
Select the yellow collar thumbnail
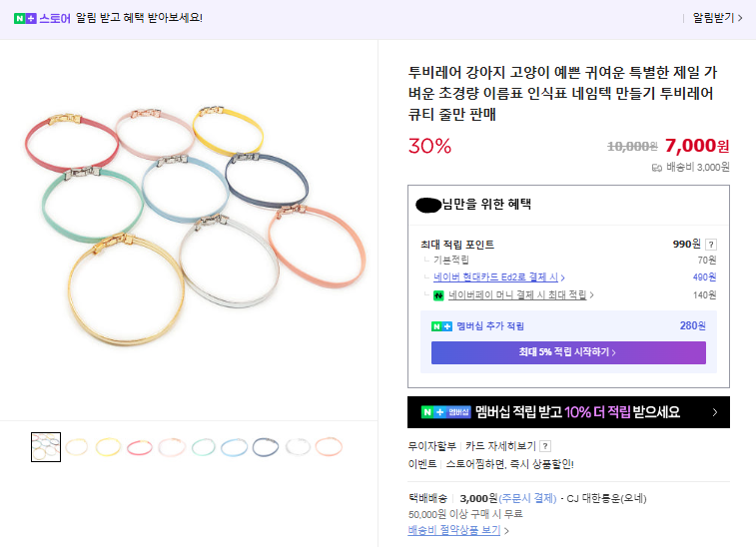click(x=108, y=446)
